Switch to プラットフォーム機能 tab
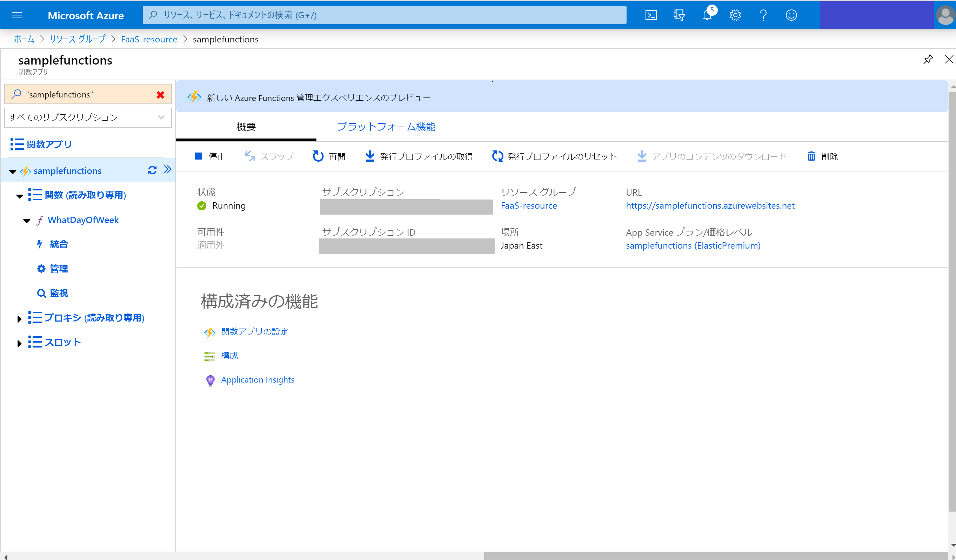956x560 pixels. click(x=386, y=127)
